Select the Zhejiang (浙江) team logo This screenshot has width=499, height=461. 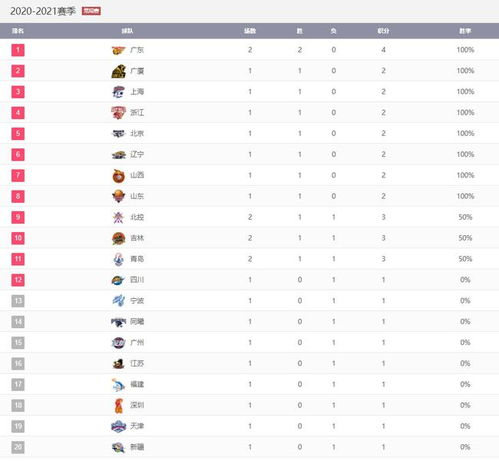pos(118,113)
